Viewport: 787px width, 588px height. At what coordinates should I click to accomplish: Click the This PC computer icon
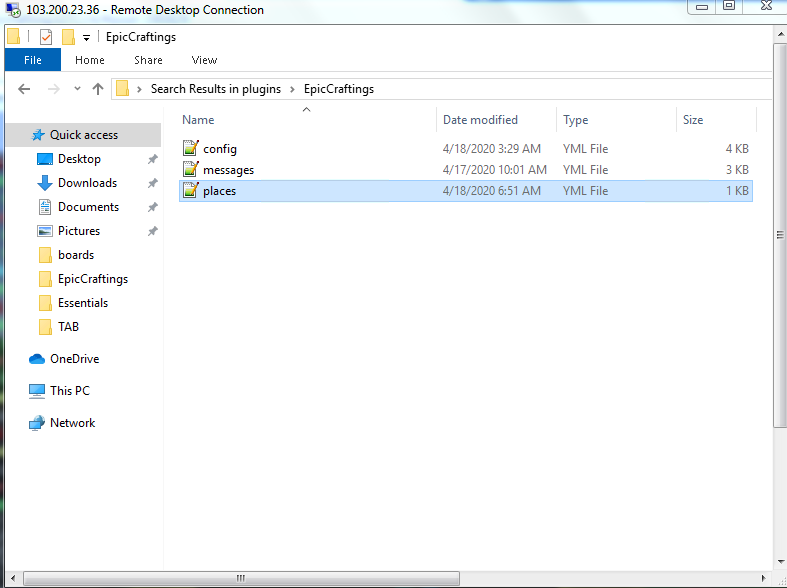[x=37, y=391]
